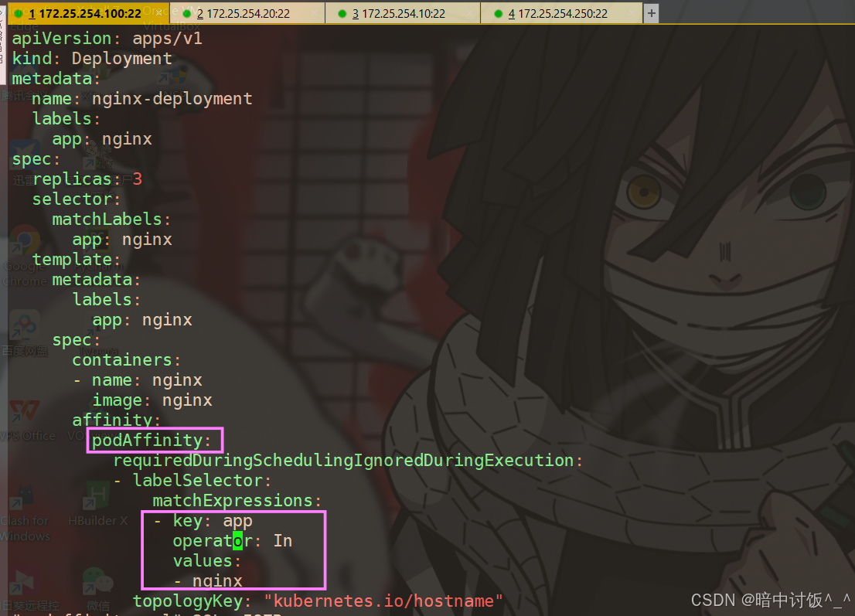Close the 172.25.254.10:22 tab
855x616 pixels.
pos(469,13)
